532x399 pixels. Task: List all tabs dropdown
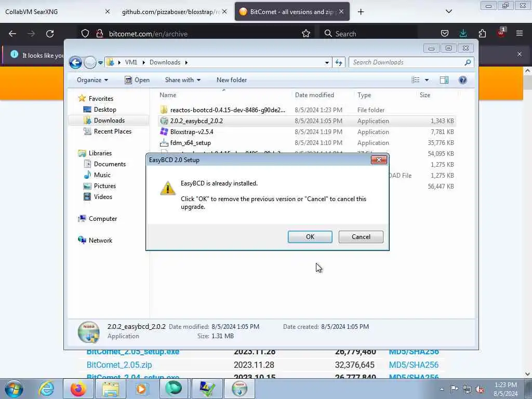coord(448,12)
